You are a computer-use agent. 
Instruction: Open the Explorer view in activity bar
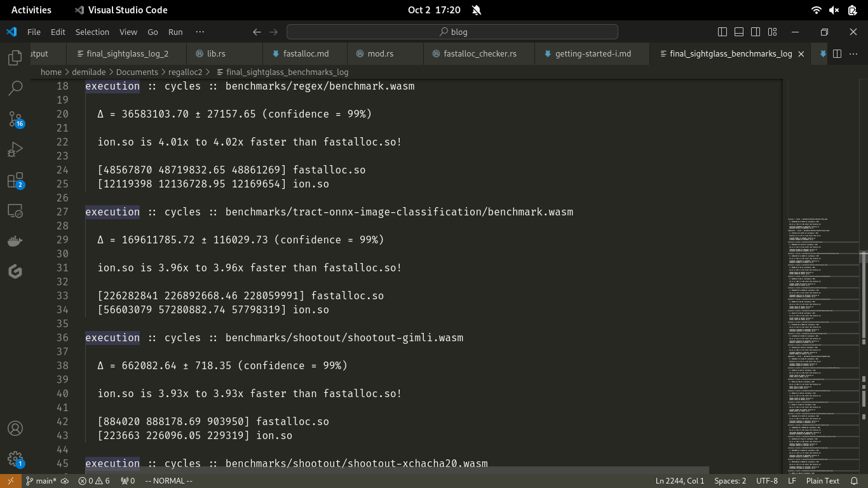(15, 58)
